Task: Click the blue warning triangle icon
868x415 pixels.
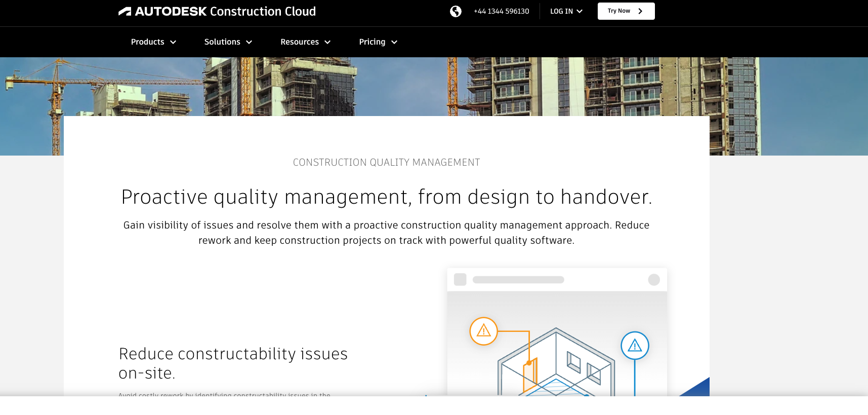Action: [635, 346]
